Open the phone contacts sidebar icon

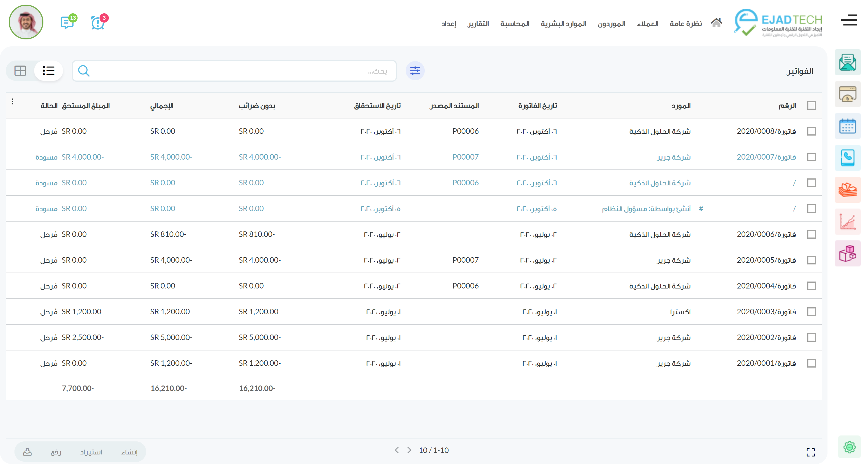[847, 158]
